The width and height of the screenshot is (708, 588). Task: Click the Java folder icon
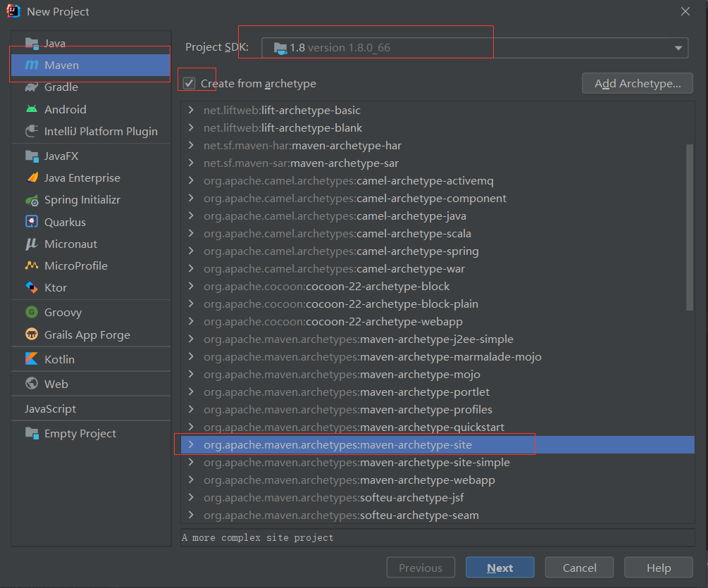pos(32,44)
